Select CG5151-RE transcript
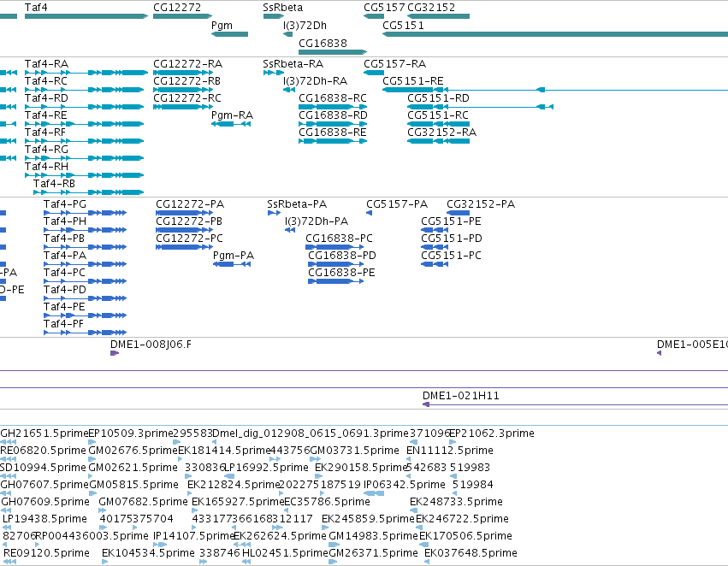The height and width of the screenshot is (566, 728). pos(555,90)
